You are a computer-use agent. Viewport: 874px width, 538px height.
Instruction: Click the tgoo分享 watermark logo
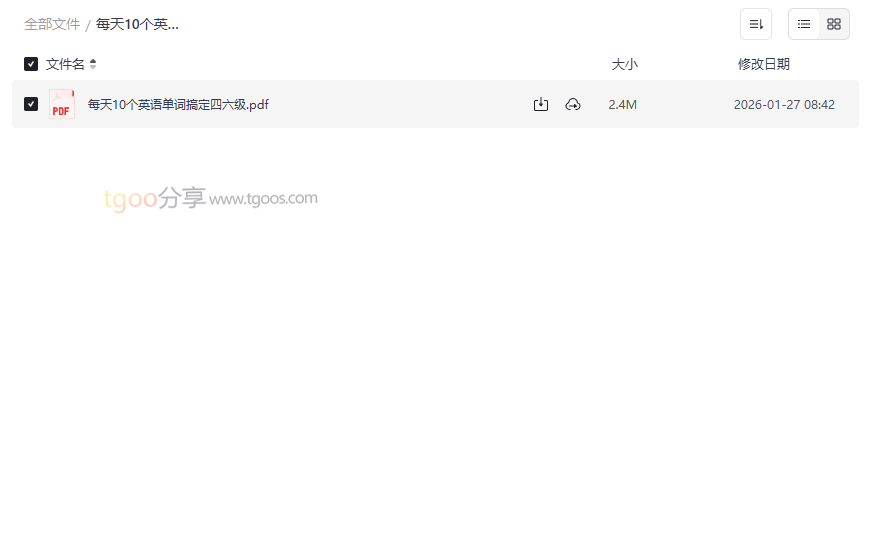pyautogui.click(x=154, y=198)
